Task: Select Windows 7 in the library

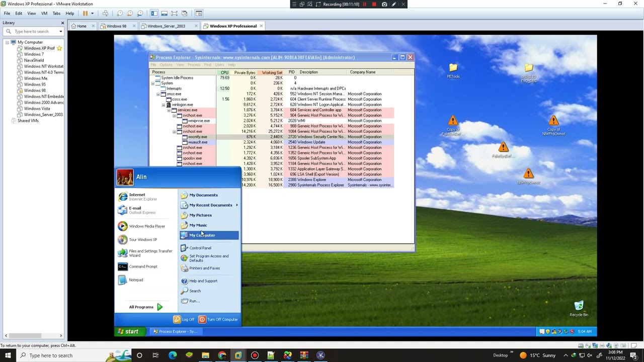Action: 34,54
